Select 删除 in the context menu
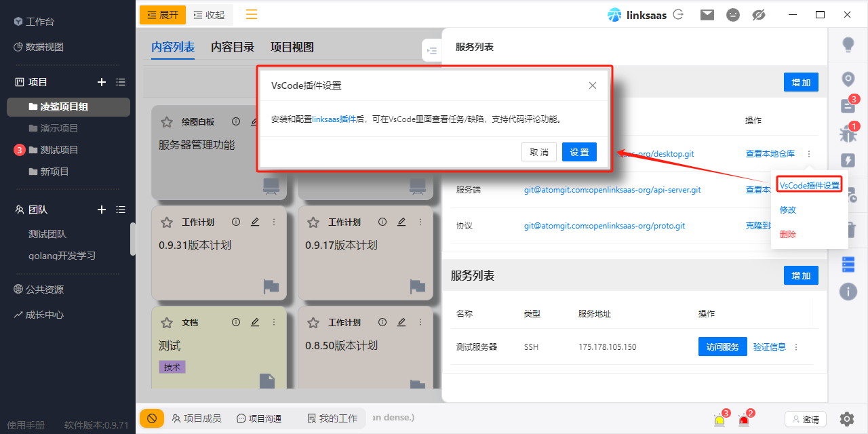The height and width of the screenshot is (434, 868). point(788,234)
